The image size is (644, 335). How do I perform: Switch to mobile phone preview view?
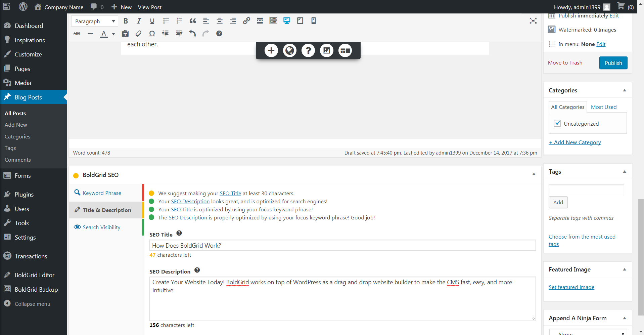pos(314,21)
